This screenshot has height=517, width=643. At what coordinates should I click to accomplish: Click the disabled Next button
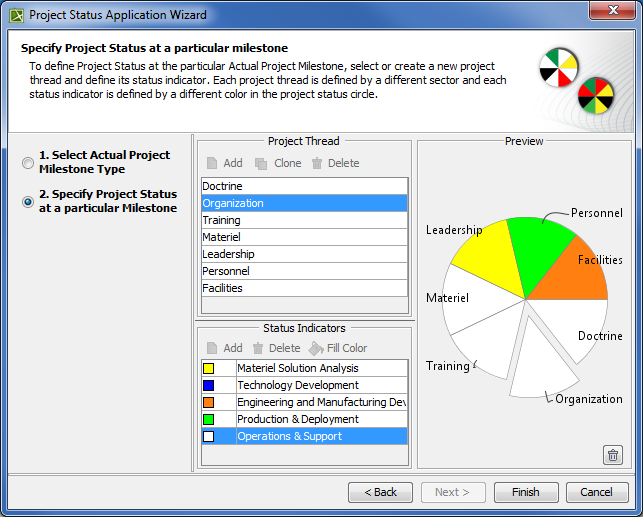pos(453,492)
